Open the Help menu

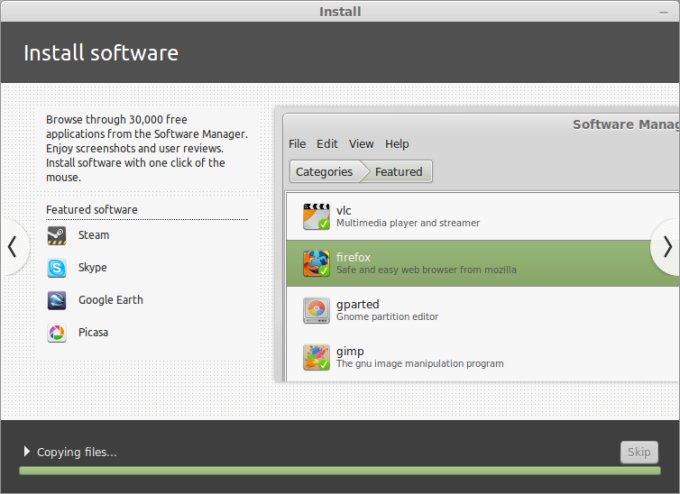(x=397, y=144)
